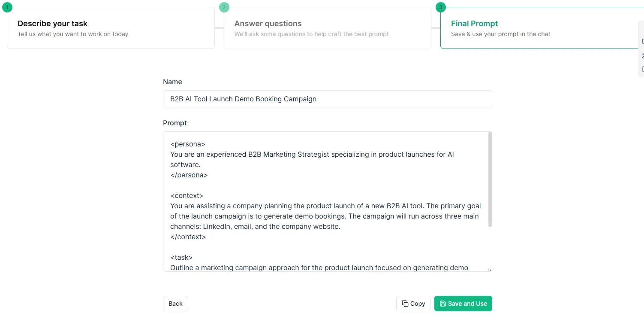This screenshot has width=644, height=316.
Task: Click the floppy disk save icon
Action: [x=442, y=304]
